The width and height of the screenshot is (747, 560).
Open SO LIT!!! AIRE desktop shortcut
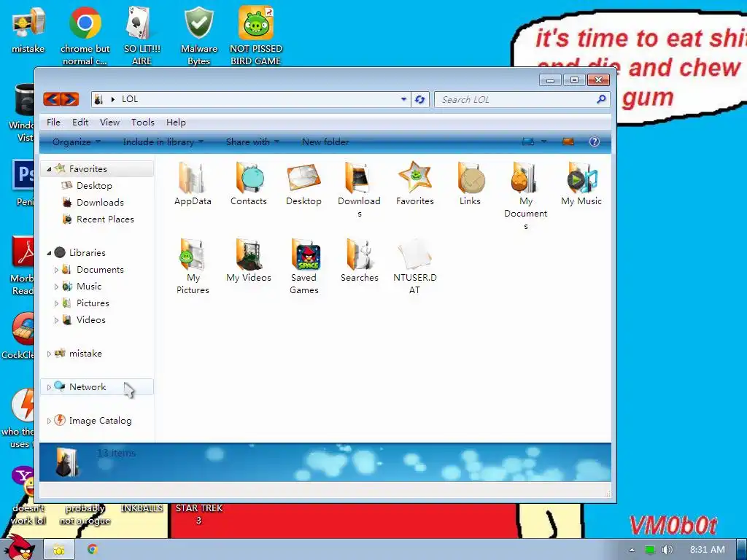point(142,36)
